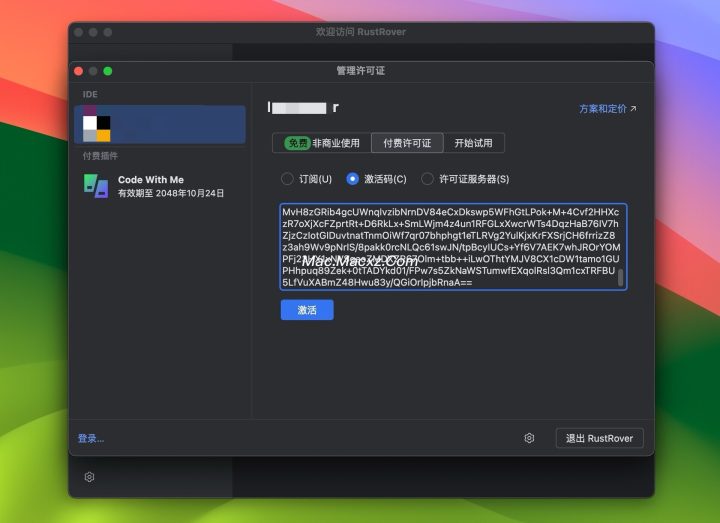Image resolution: width=720 pixels, height=523 pixels.
Task: Click green zoom button of license dialog
Action: coord(108,71)
